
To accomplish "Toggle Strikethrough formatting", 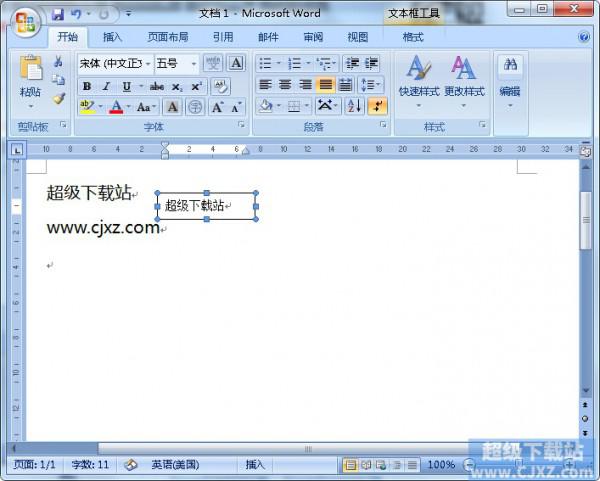I will click(157, 86).
